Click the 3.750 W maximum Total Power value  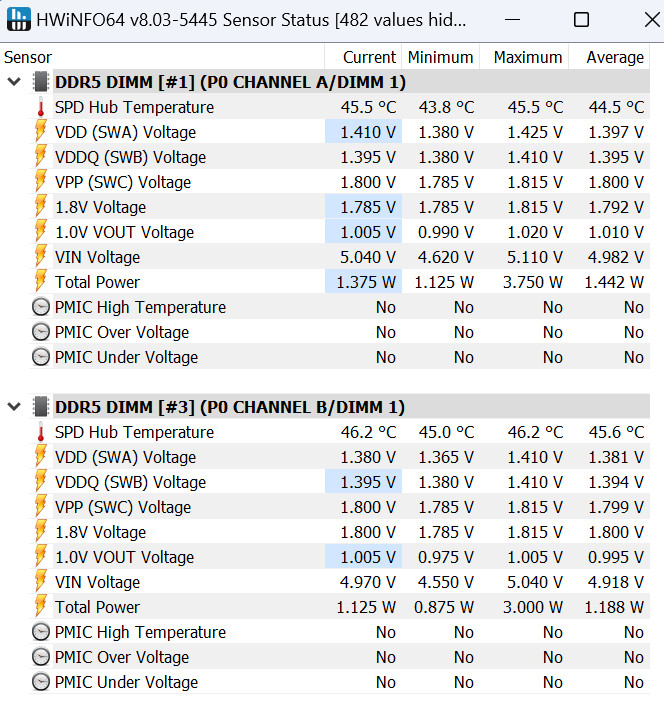point(533,282)
